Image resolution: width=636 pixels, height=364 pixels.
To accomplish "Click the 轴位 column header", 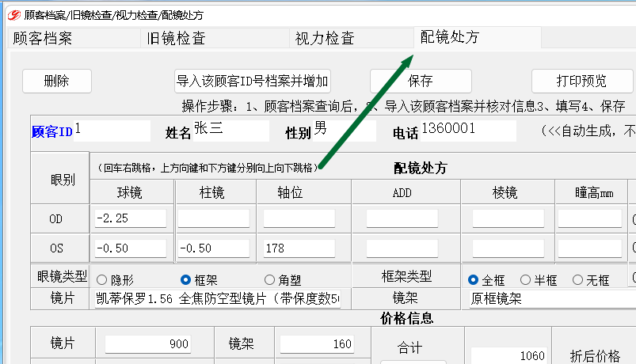I will (290, 192).
